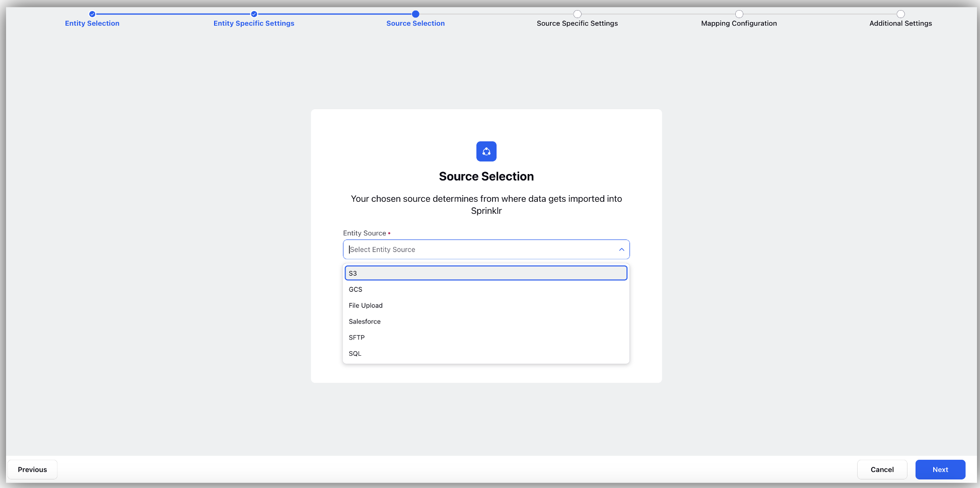The height and width of the screenshot is (488, 980).
Task: Proceed with the Next button
Action: [x=940, y=469]
